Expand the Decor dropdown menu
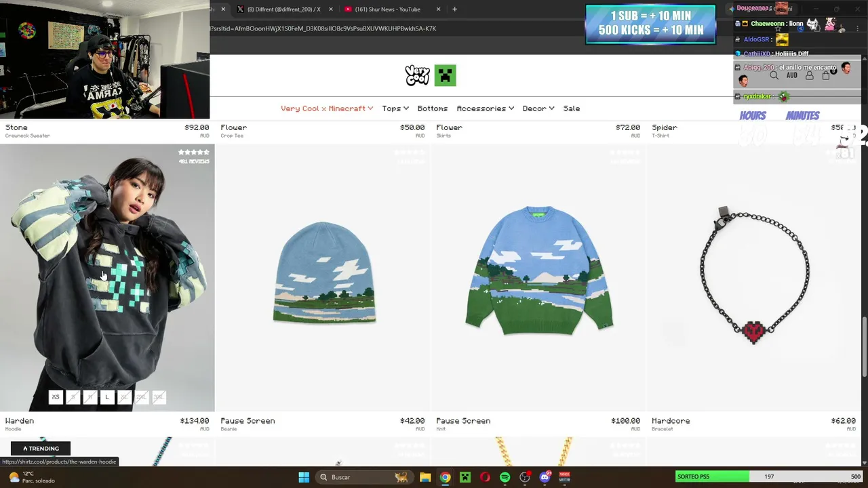The width and height of the screenshot is (868, 488). tap(538, 108)
